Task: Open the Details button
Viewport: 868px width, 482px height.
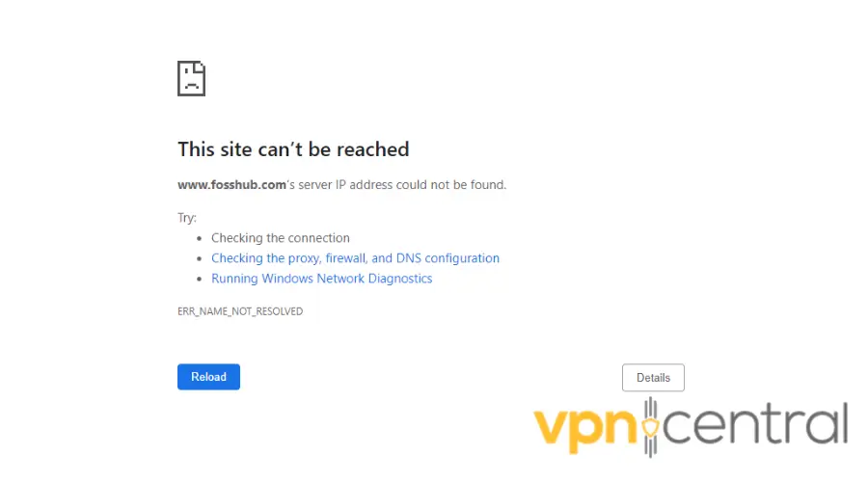Action: click(x=653, y=378)
